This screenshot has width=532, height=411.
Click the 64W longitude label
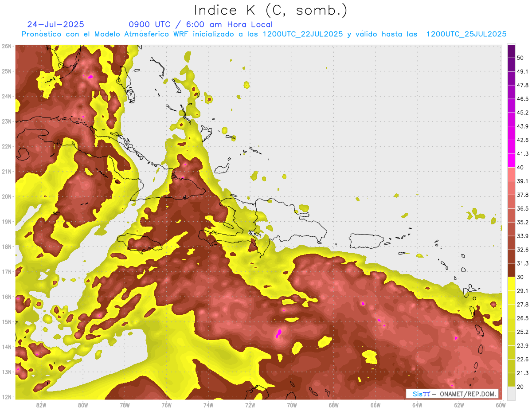click(417, 405)
